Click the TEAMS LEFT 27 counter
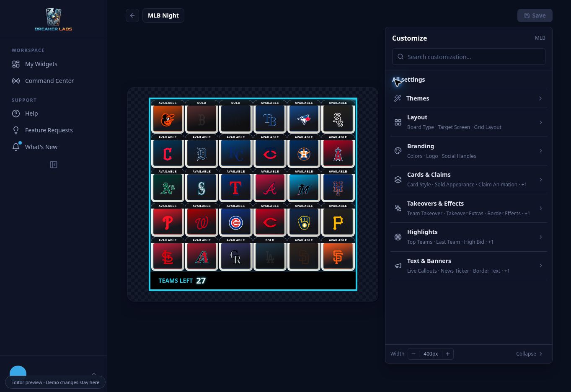Image resolution: width=571 pixels, height=392 pixels. (x=182, y=281)
